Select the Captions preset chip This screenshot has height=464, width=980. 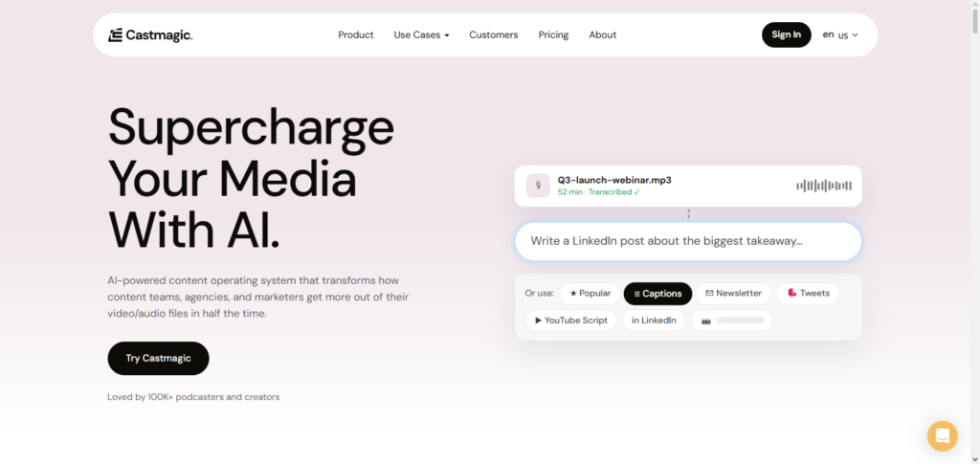(x=657, y=294)
